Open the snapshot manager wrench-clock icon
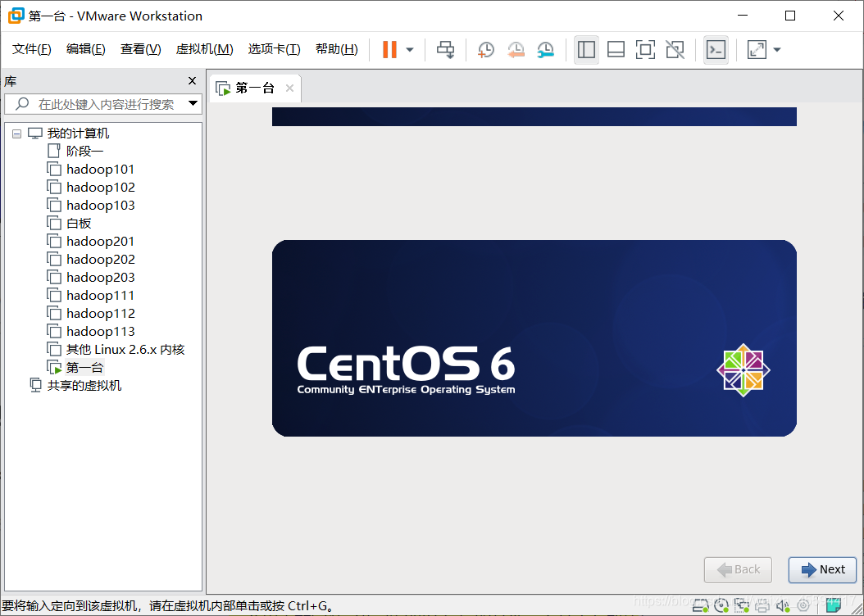 [x=545, y=49]
